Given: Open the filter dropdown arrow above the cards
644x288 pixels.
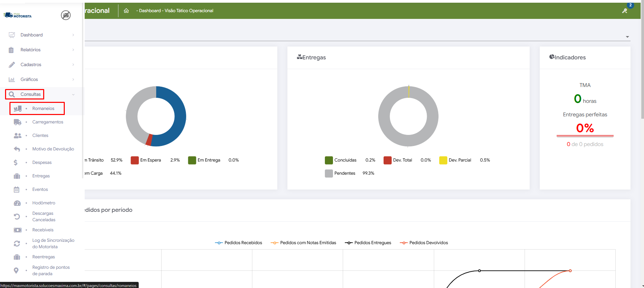Looking at the screenshot, I should [x=627, y=37].
